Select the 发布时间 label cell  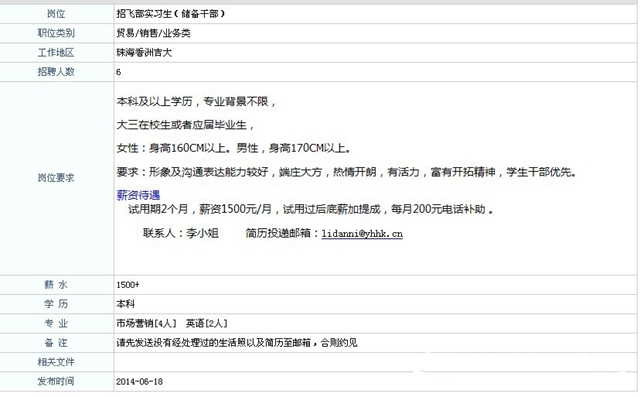click(56, 381)
